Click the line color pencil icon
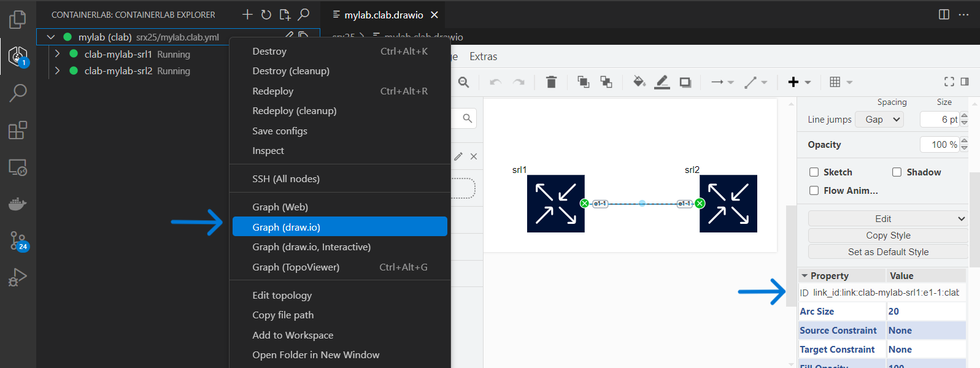The image size is (980, 368). pos(662,82)
